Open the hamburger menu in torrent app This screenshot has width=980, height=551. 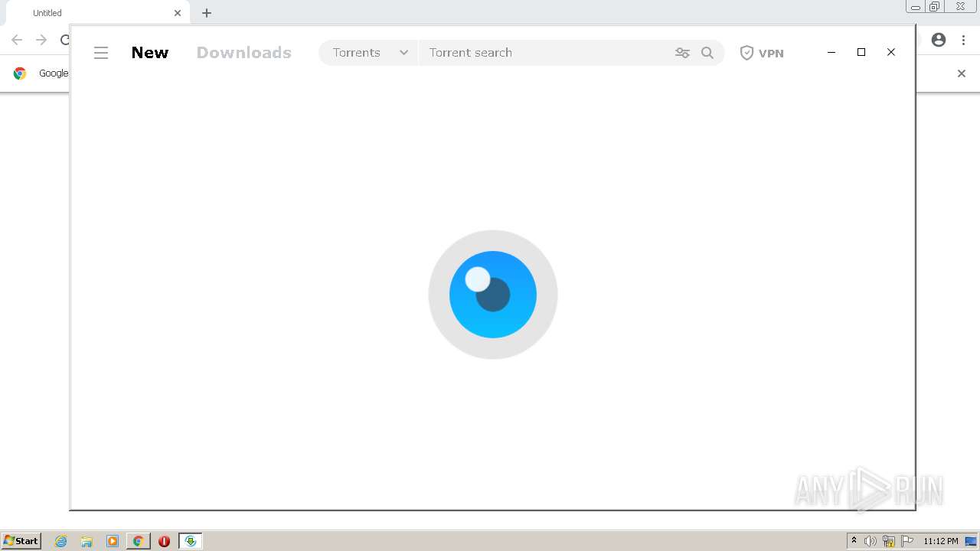point(101,53)
